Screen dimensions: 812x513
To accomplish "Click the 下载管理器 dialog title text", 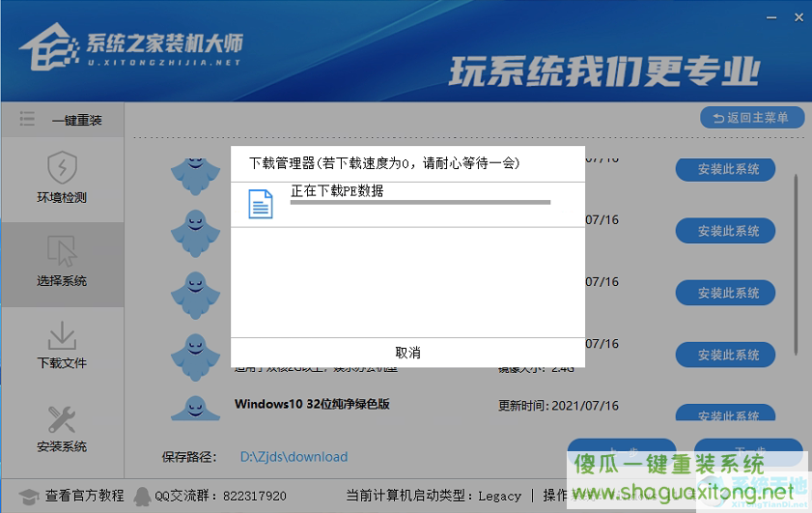I will coord(384,163).
